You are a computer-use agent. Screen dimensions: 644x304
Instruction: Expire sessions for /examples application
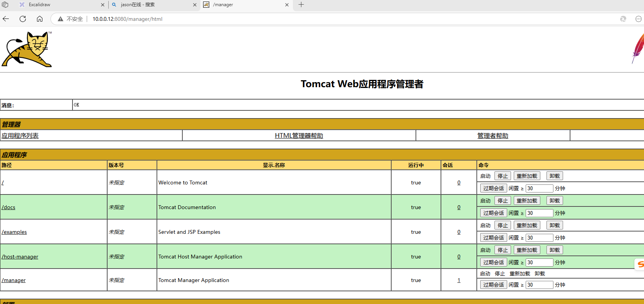494,238
